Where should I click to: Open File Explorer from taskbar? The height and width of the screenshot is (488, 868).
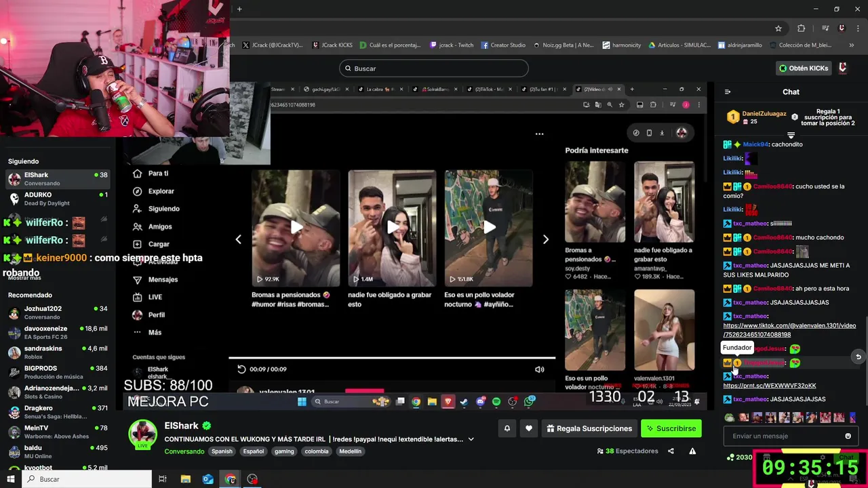[x=186, y=479]
